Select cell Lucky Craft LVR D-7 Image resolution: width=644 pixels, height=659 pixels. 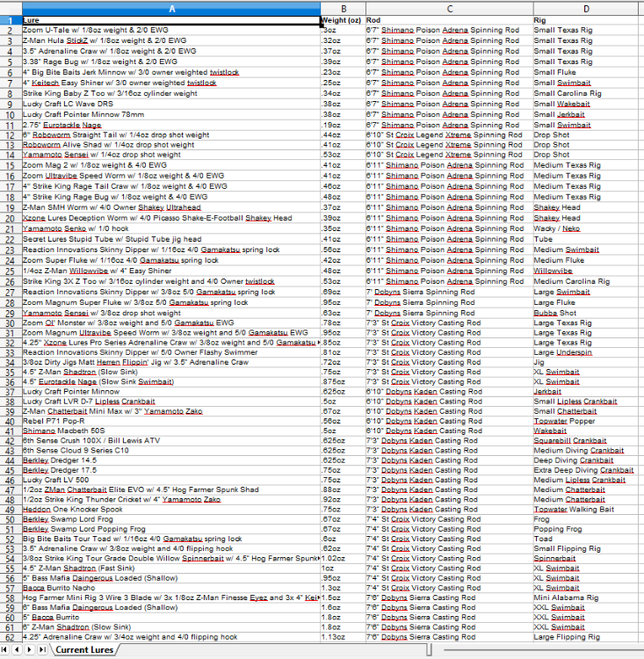click(x=171, y=402)
